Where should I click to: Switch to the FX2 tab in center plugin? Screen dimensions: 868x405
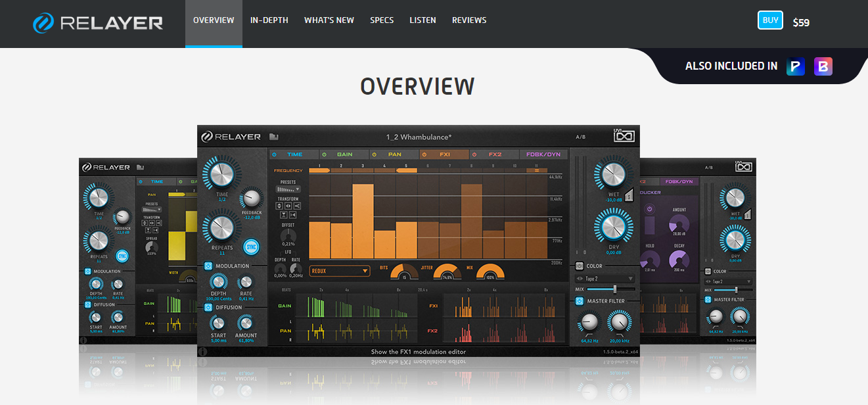[x=494, y=155]
